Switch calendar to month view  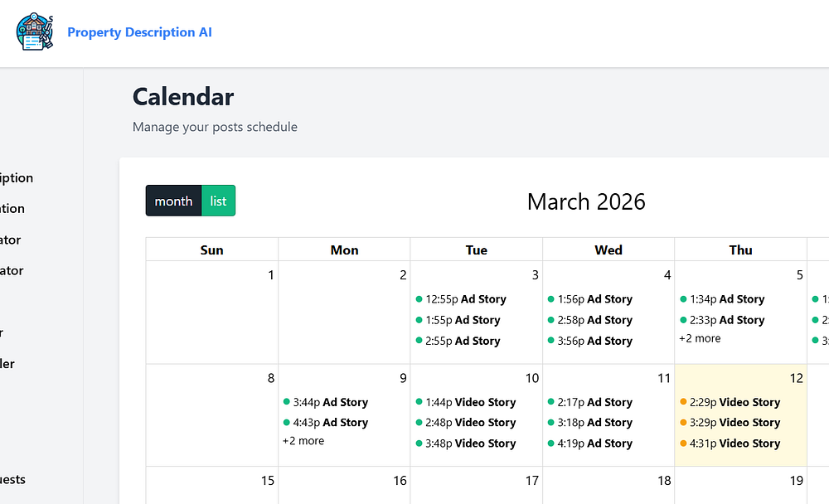pyautogui.click(x=173, y=201)
